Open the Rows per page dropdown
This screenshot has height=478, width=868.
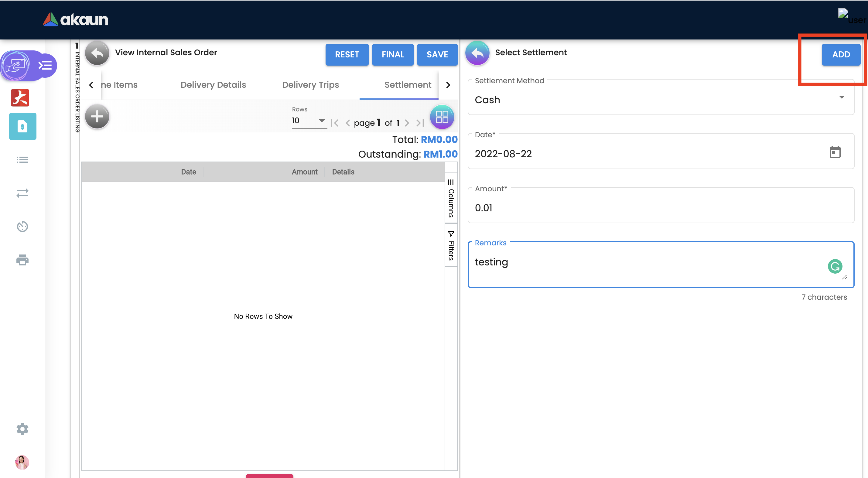coord(308,121)
